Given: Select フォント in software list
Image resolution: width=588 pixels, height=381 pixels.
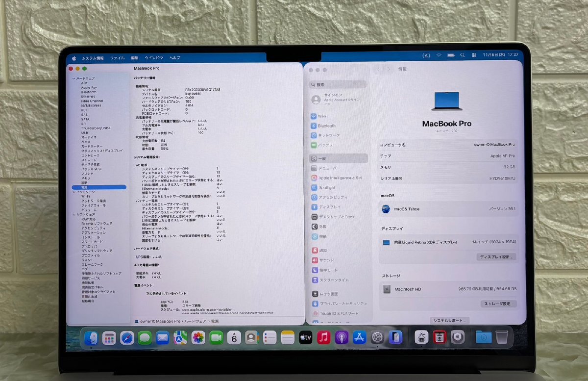Looking at the screenshot, I should [87, 260].
